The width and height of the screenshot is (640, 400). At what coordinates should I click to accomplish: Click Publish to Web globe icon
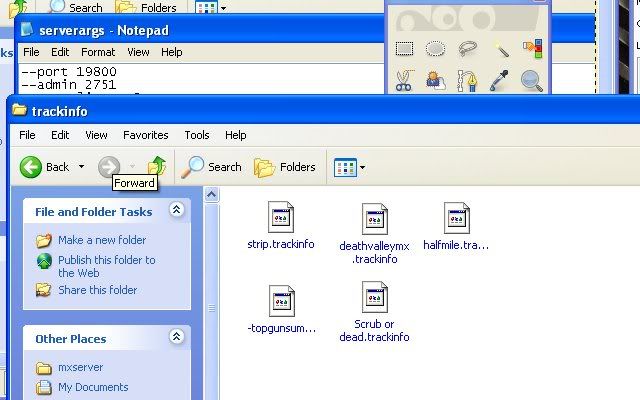(x=44, y=261)
